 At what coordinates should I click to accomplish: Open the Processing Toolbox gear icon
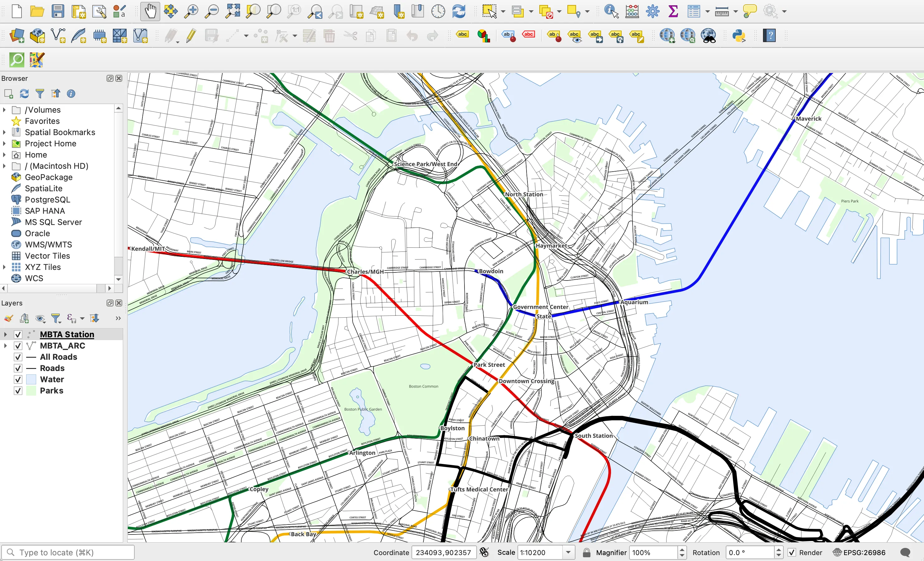click(652, 11)
